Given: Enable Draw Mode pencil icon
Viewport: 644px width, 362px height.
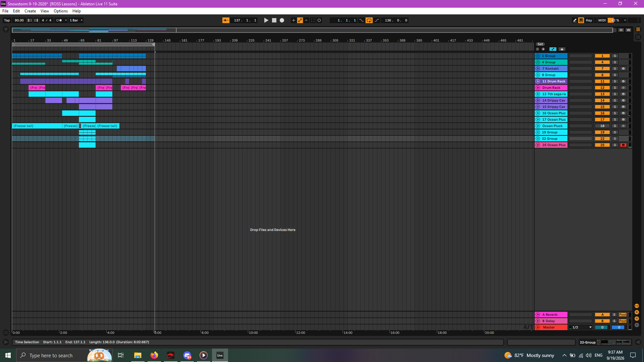Looking at the screenshot, I should (575, 20).
